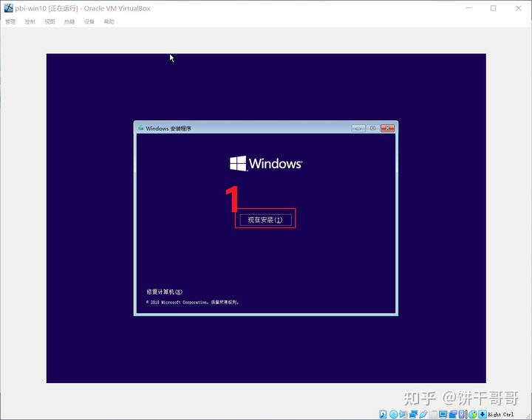
Task: Click keyboard capture arrow icon in status bar
Action: (x=482, y=414)
